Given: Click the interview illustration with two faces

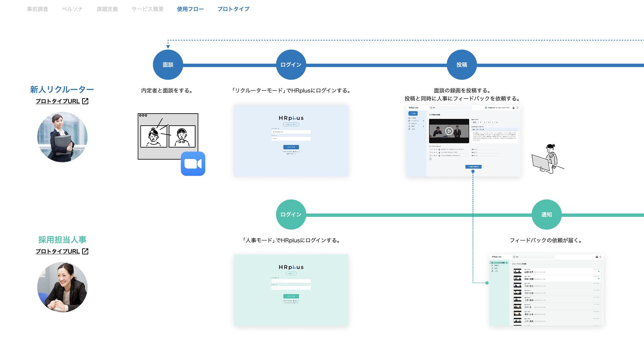Looking at the screenshot, I should click(x=168, y=136).
